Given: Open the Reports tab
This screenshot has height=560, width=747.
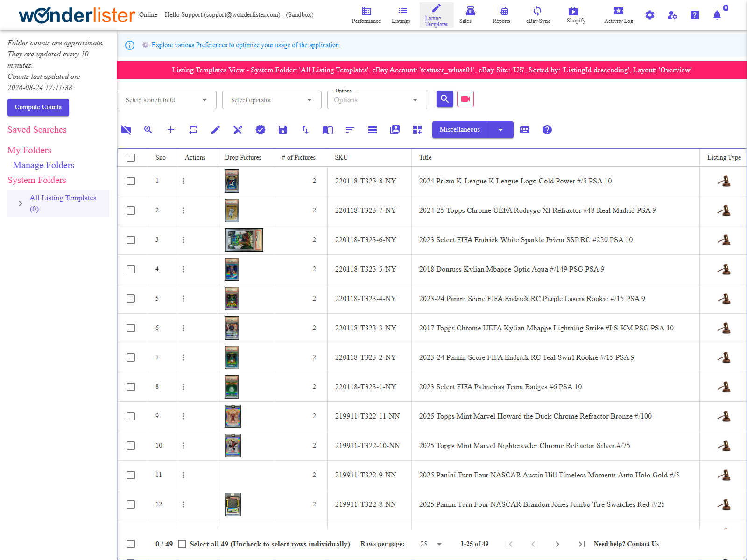Looking at the screenshot, I should click(x=501, y=15).
